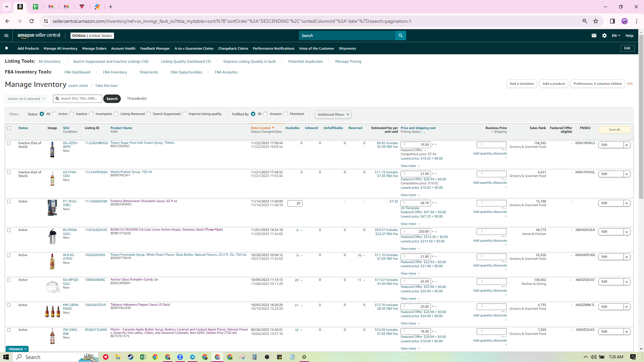Expand reserved quantity chevron for Anchor Glass Jar
This screenshot has height=362, width=644.
(364, 280)
